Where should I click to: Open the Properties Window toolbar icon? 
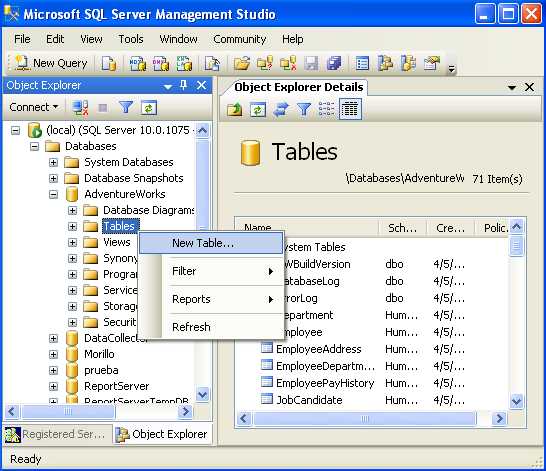click(432, 63)
